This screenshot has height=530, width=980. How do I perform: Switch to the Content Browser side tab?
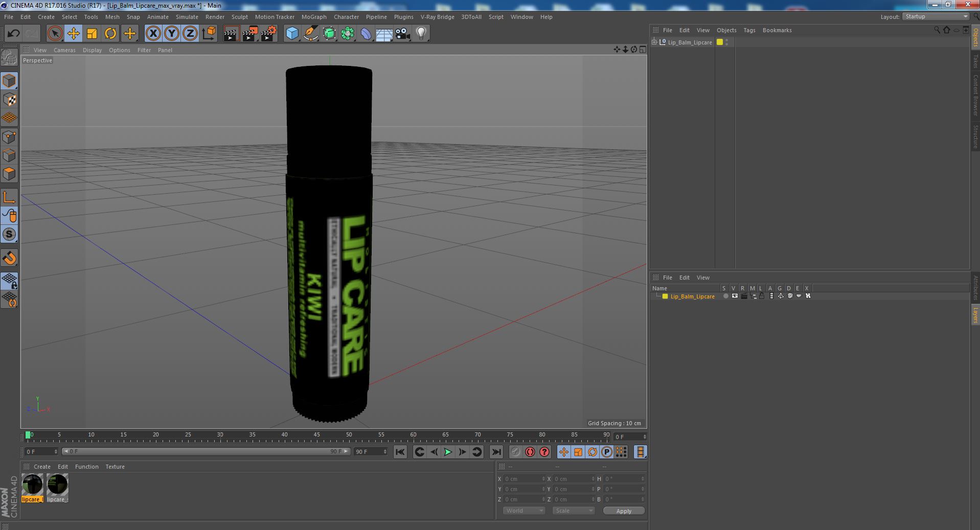pos(975,95)
